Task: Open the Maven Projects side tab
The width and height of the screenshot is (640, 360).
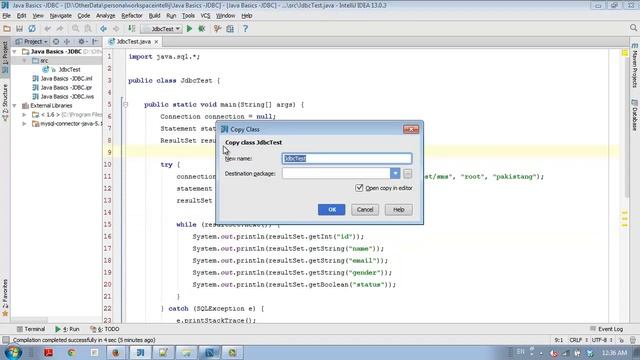Action: [x=635, y=65]
